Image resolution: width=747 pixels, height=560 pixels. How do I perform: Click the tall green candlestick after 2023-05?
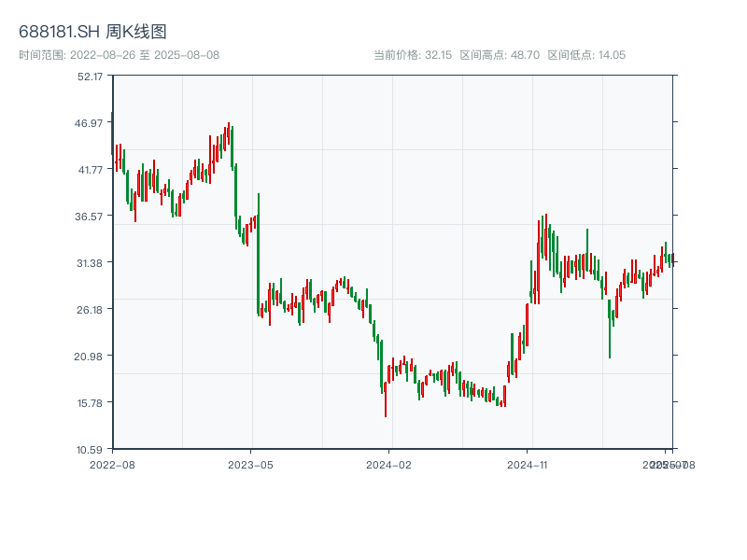point(259,252)
